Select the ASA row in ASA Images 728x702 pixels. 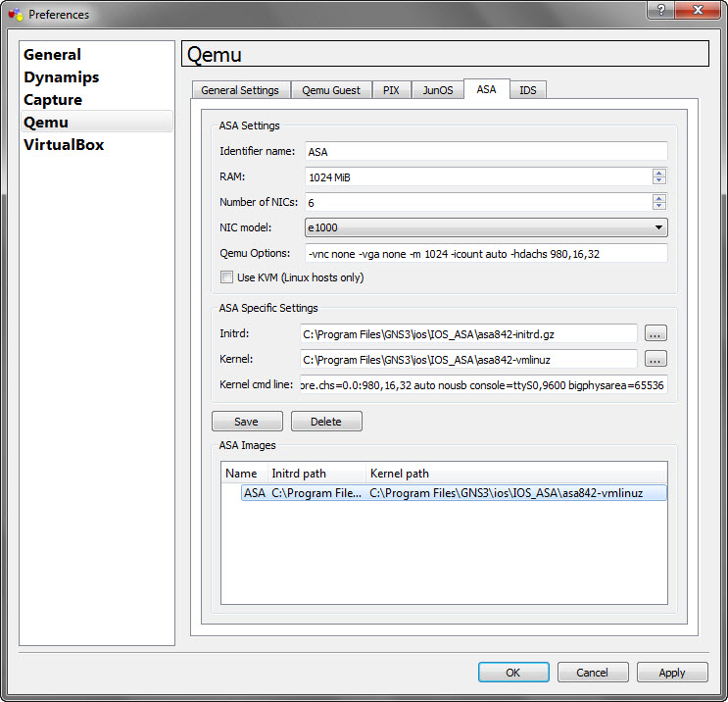pos(454,492)
